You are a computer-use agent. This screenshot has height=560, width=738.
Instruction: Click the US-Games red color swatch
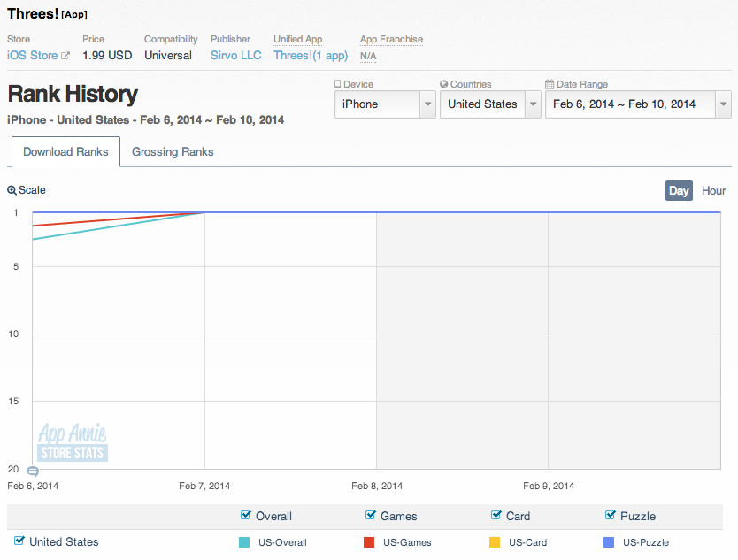pyautogui.click(x=369, y=542)
